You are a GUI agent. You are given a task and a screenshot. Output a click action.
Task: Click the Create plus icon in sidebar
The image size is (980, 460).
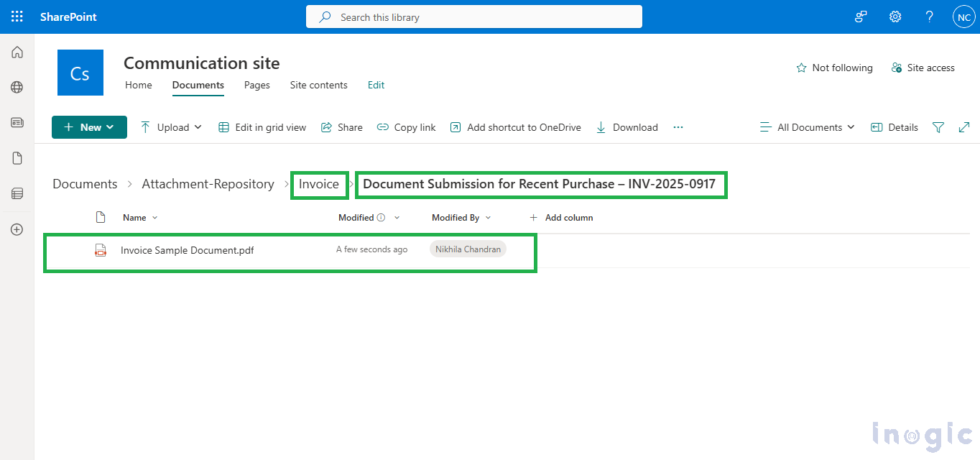tap(17, 229)
